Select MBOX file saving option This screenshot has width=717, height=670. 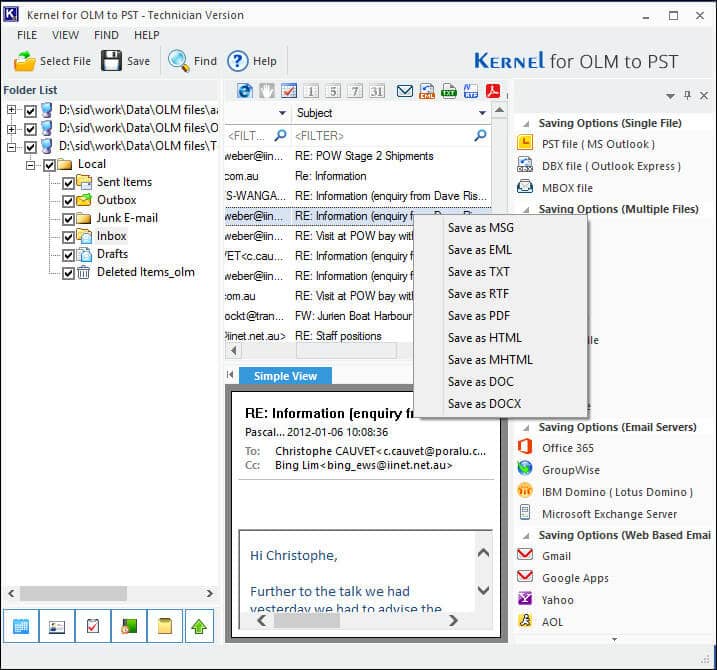(567, 188)
